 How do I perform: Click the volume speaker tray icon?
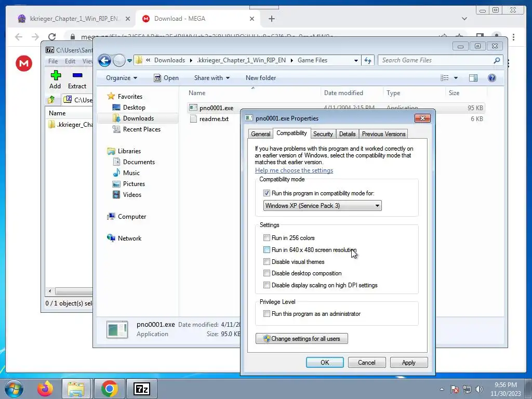[479, 389]
